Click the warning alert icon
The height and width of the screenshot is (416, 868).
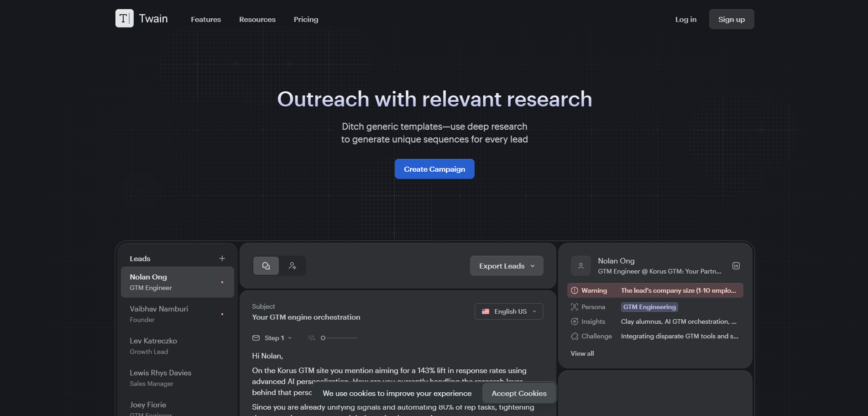pos(575,290)
